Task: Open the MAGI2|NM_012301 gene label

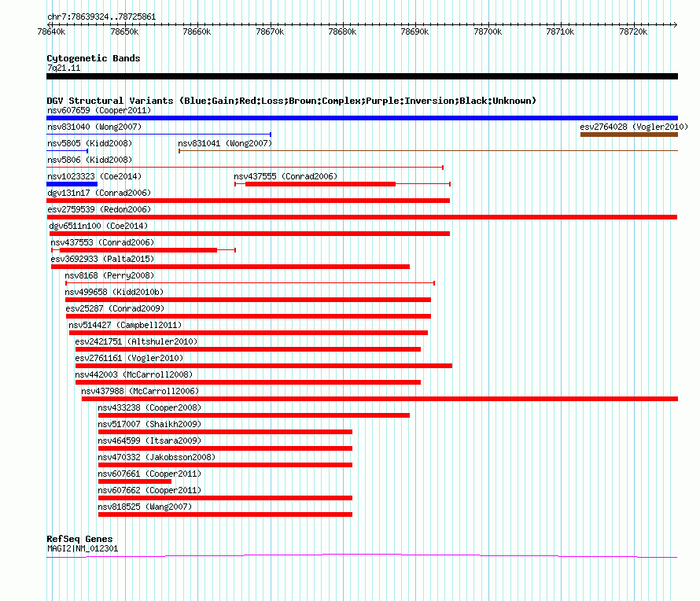Action: [x=83, y=549]
